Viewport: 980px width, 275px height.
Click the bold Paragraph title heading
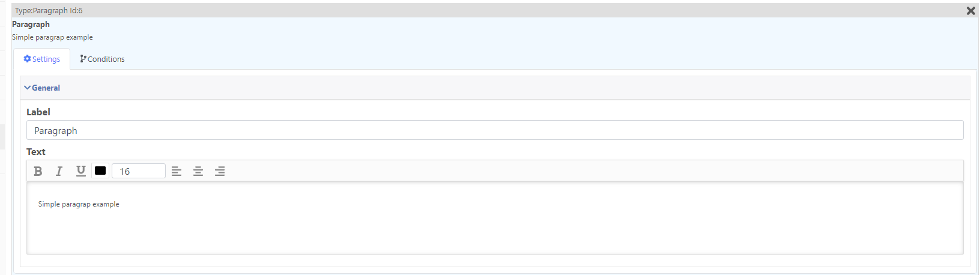point(31,24)
